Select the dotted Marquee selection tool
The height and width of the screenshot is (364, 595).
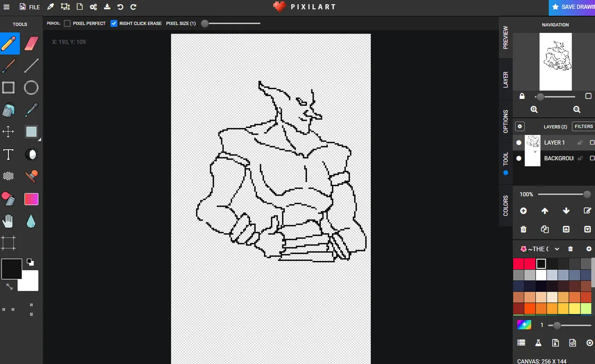(x=8, y=243)
